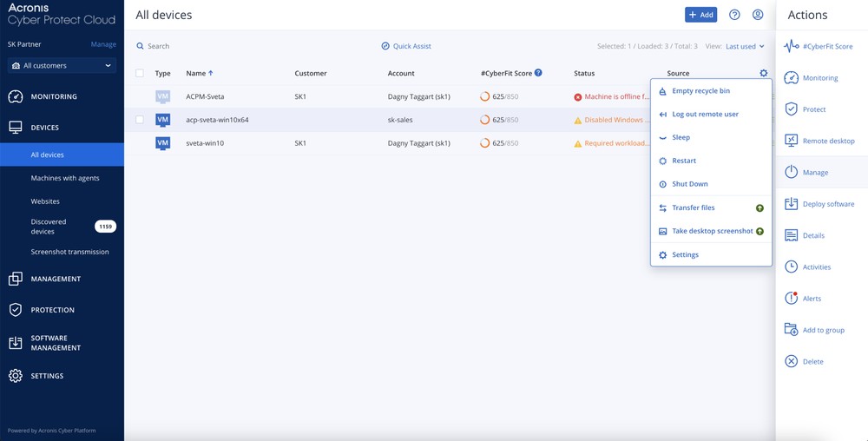Open the user account profile icon
The width and height of the screenshot is (868, 441).
758,15
